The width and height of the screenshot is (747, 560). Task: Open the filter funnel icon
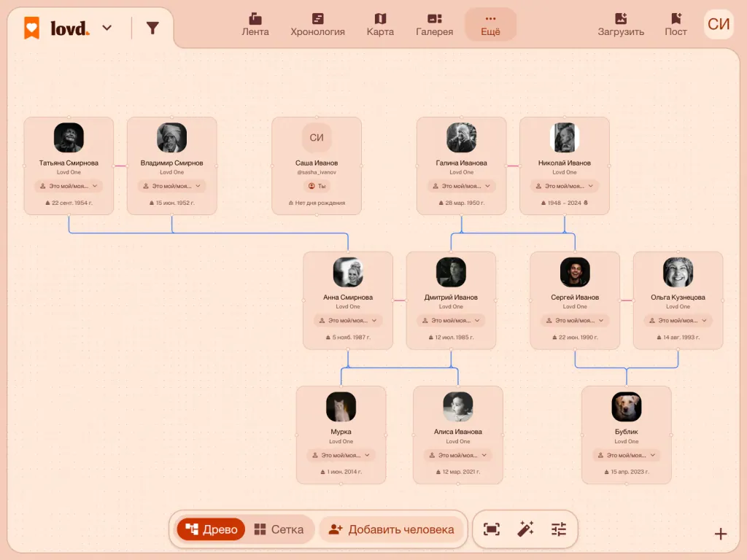(x=152, y=28)
